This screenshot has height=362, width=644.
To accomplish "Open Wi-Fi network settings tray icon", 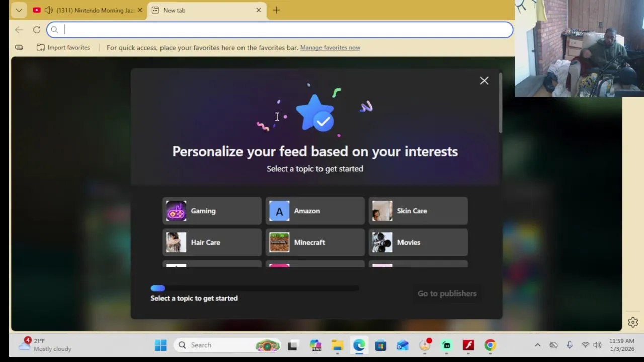I will click(585, 345).
